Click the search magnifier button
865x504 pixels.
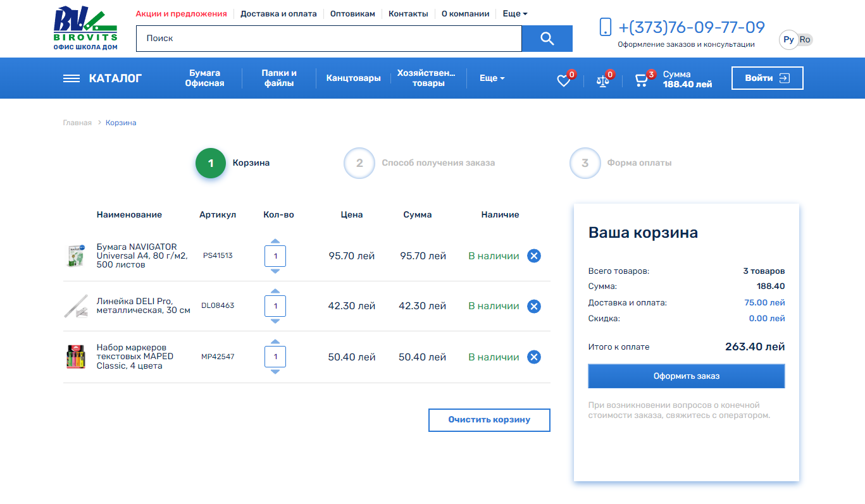[547, 39]
